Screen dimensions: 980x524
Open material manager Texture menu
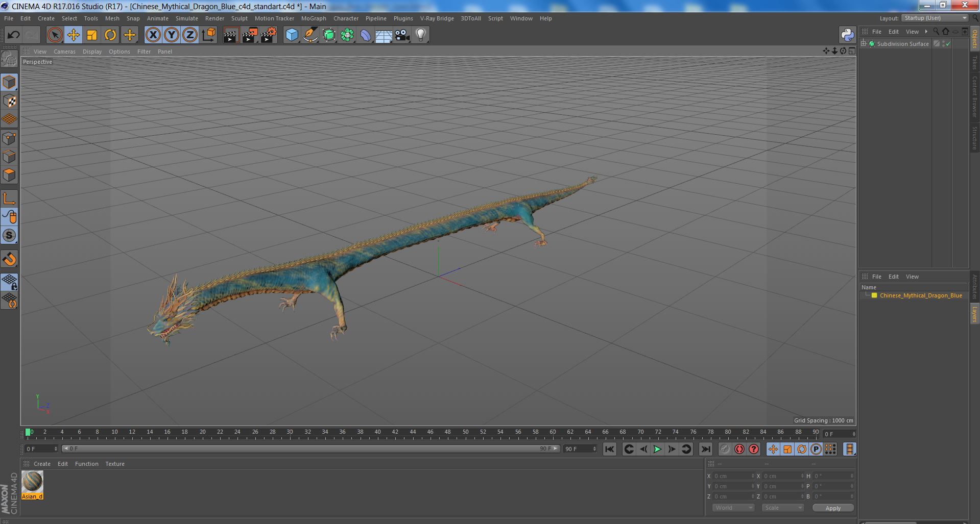(115, 464)
